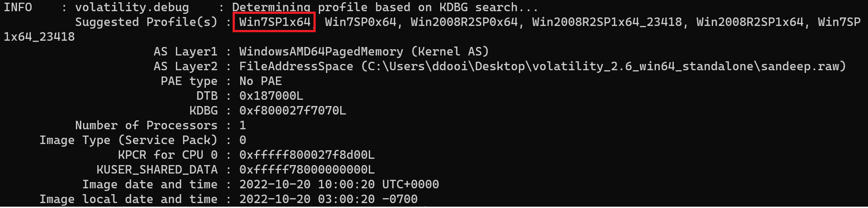This screenshot has height=208, width=868.
Task: Click the 'Image Type (Service Pack)' label
Action: 128,140
